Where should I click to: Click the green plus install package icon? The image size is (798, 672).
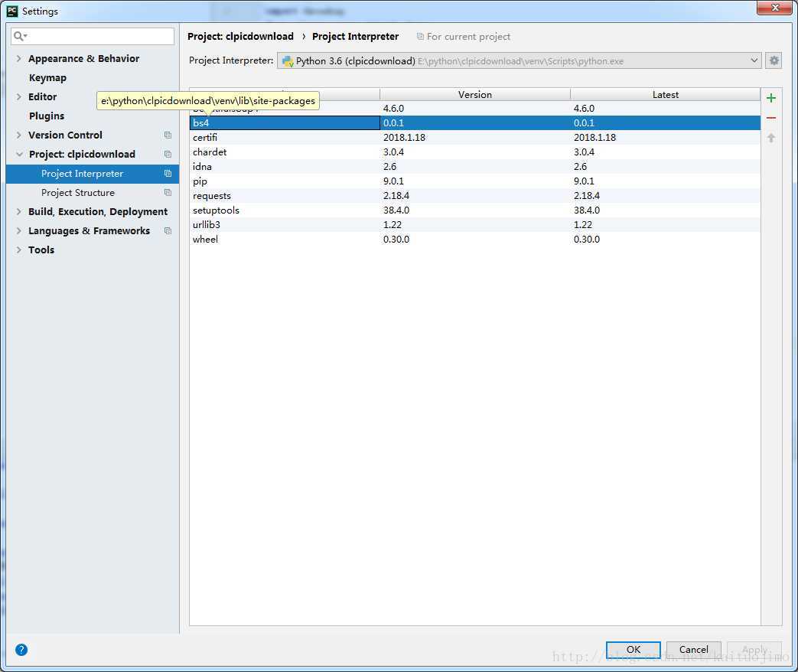pos(770,98)
